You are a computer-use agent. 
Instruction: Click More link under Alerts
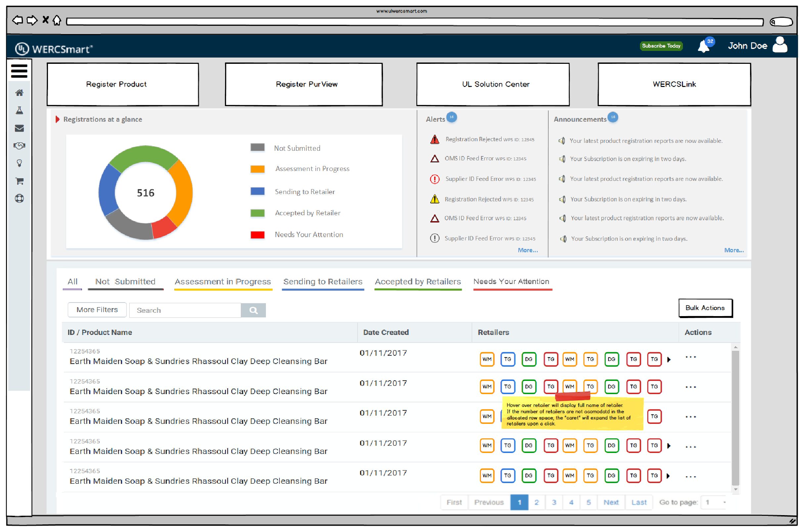click(528, 250)
